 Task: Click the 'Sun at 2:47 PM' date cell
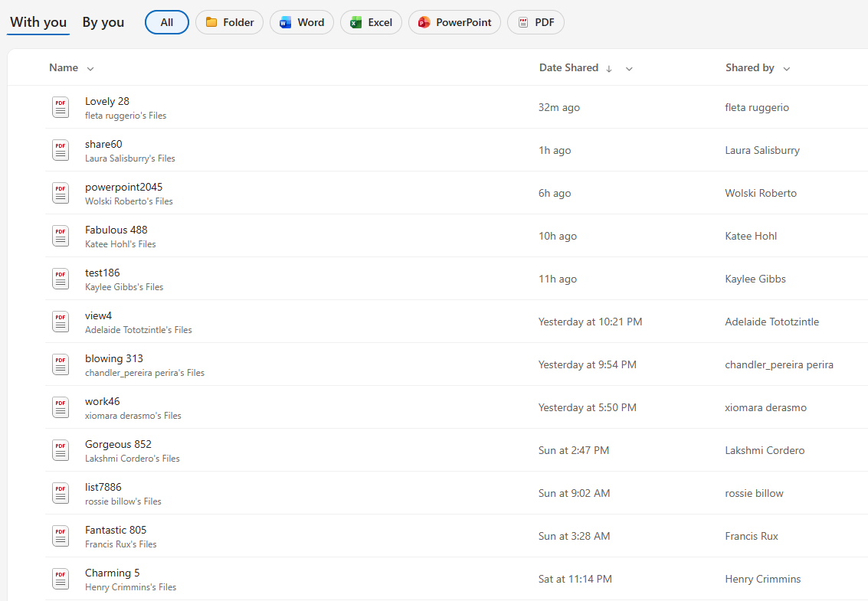click(574, 450)
